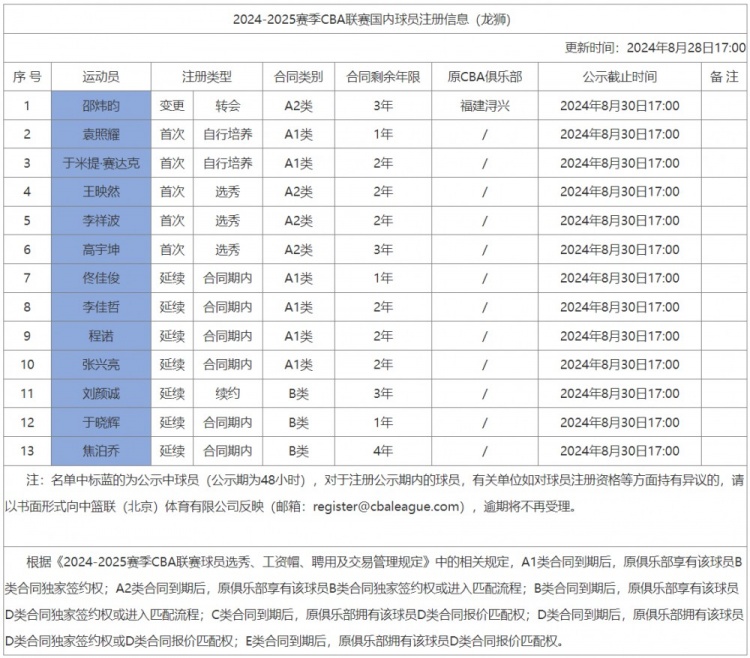This screenshot has height=658, width=750.
Task: Click the register@cbaleague.com email address
Action: coord(389,507)
